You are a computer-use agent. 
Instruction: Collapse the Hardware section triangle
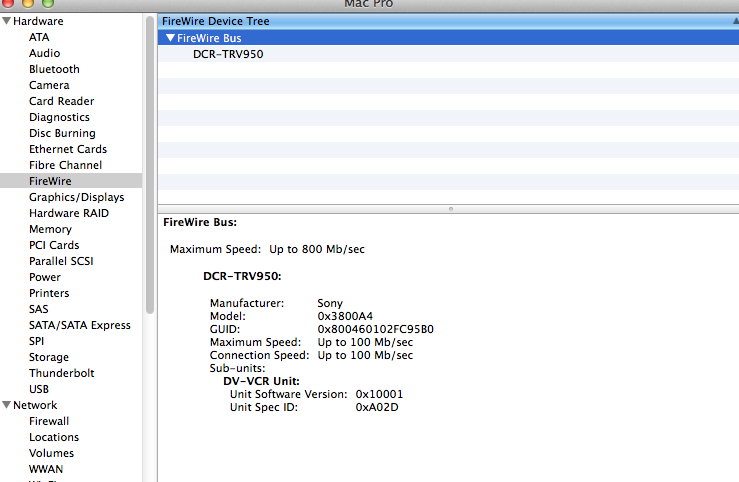[x=7, y=21]
